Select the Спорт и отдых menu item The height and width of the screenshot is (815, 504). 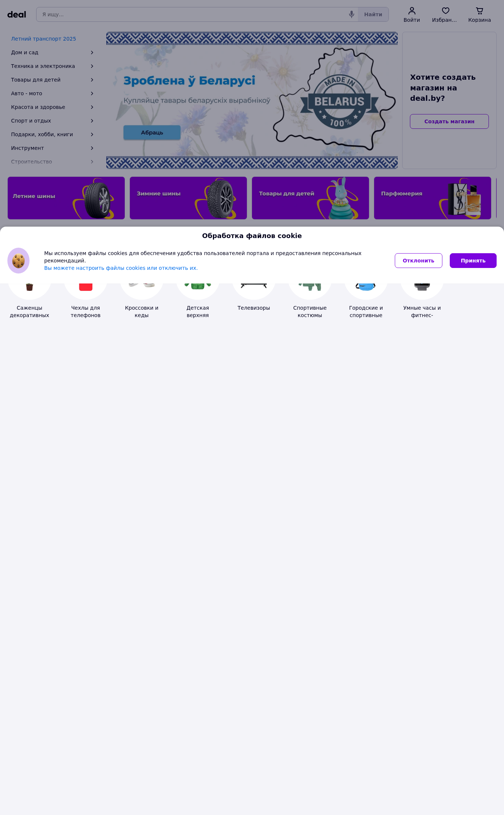(x=52, y=121)
